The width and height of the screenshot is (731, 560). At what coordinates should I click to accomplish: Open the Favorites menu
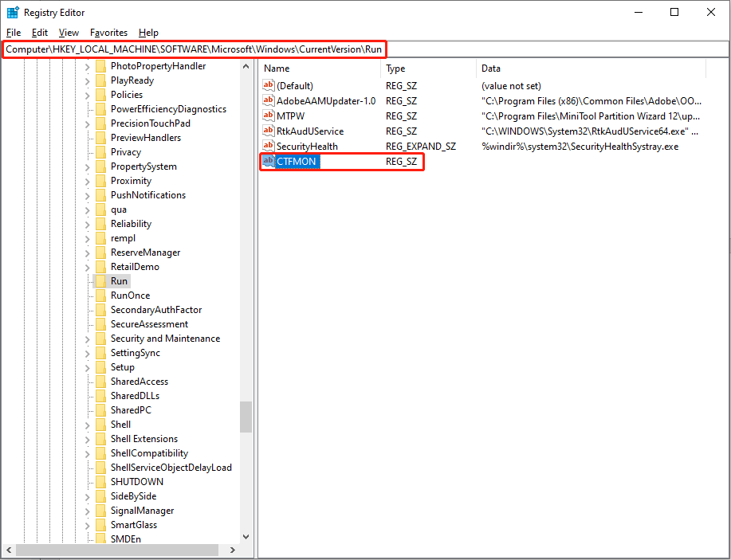click(108, 33)
